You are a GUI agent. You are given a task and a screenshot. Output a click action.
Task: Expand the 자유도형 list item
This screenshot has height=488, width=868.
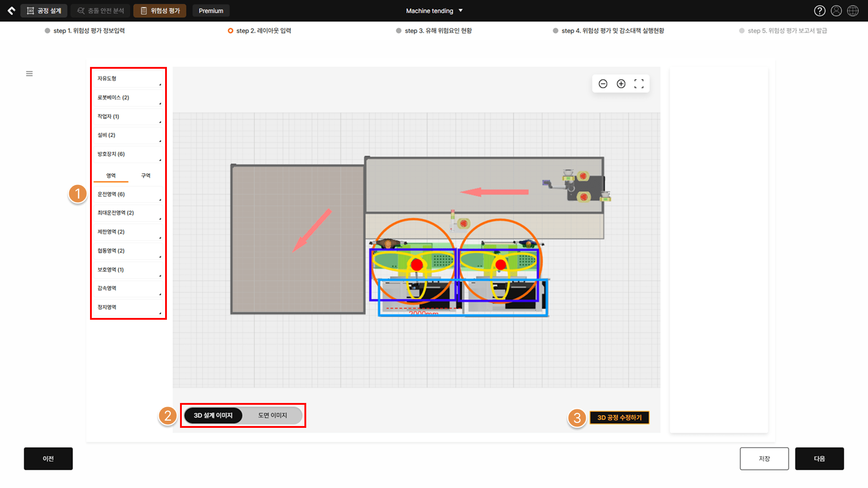click(x=128, y=79)
